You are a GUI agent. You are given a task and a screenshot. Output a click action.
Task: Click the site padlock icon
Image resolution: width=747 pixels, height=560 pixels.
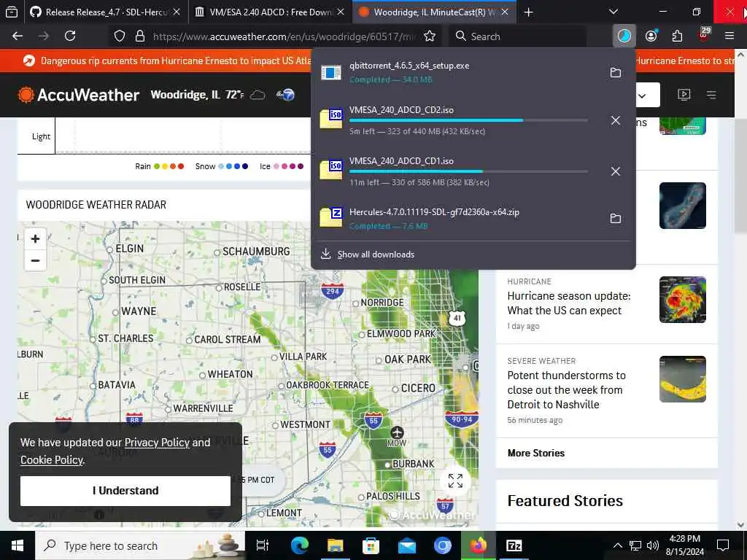click(x=139, y=36)
